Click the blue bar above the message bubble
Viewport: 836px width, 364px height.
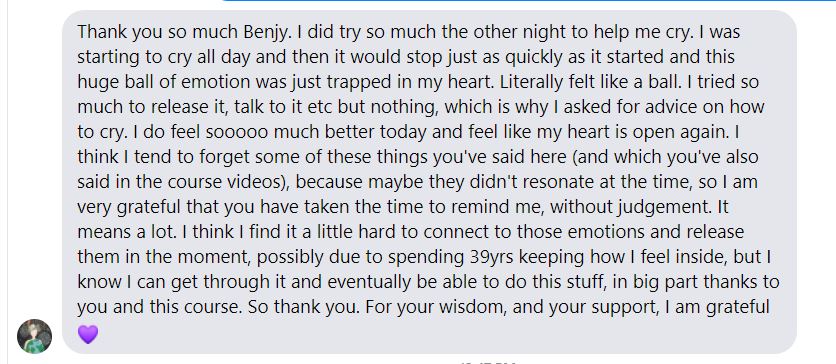tap(528, 1)
